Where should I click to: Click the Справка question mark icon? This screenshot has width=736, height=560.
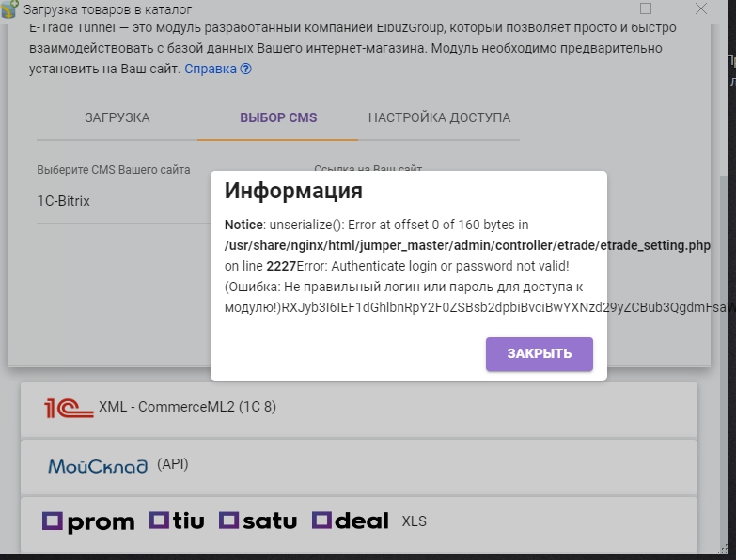[246, 69]
